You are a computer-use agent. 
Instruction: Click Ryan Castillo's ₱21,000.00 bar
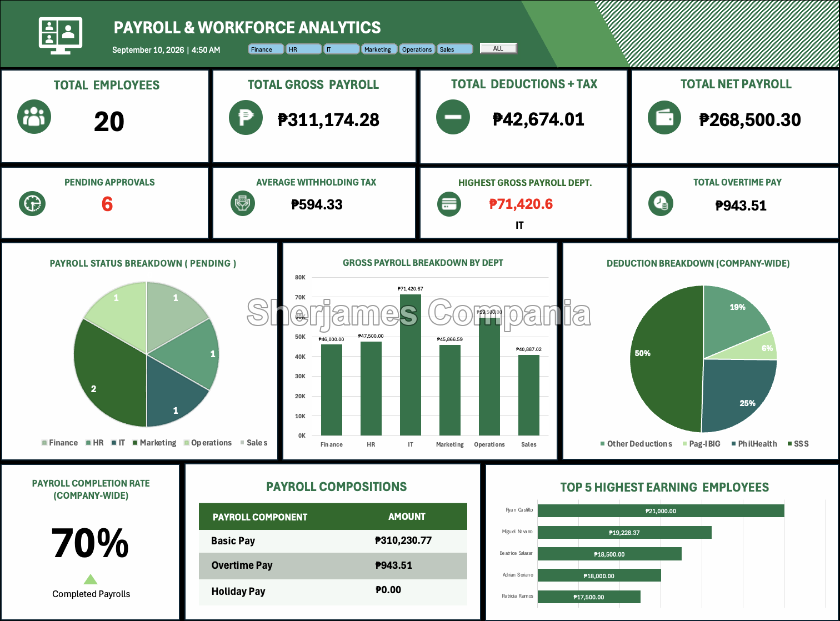pos(661,511)
